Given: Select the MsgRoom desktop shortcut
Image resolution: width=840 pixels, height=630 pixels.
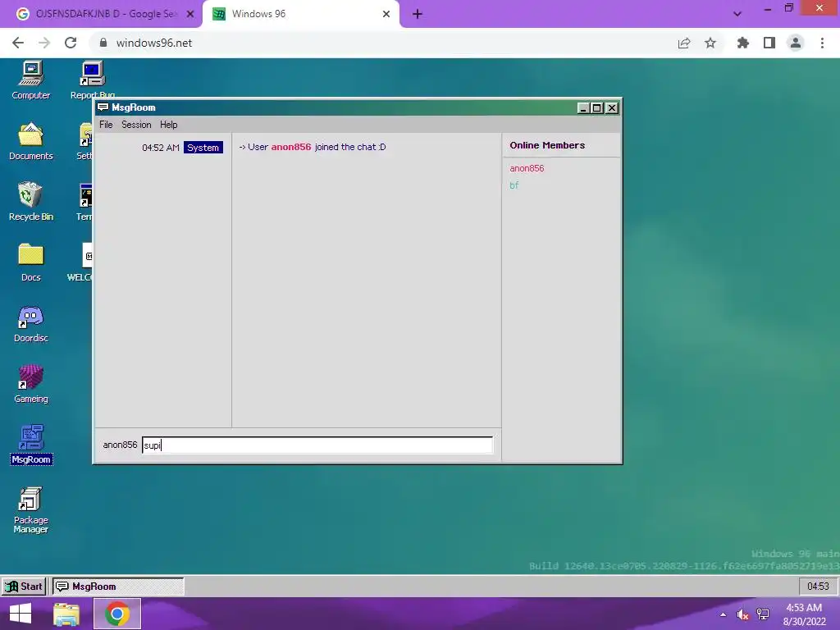Looking at the screenshot, I should [31, 445].
